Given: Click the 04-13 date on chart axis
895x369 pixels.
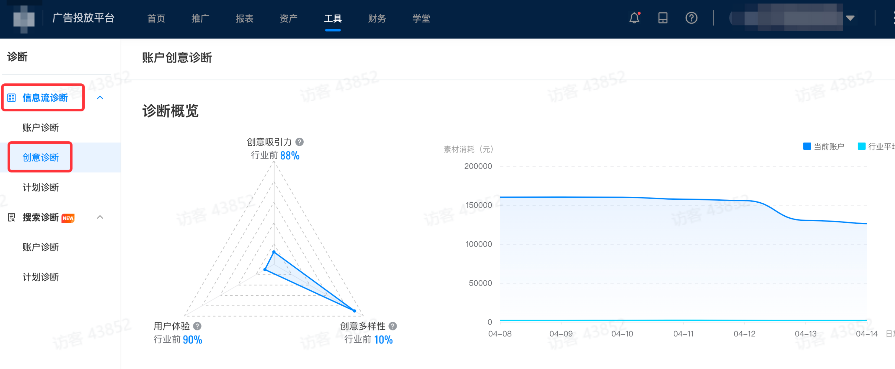Looking at the screenshot, I should click(806, 333).
